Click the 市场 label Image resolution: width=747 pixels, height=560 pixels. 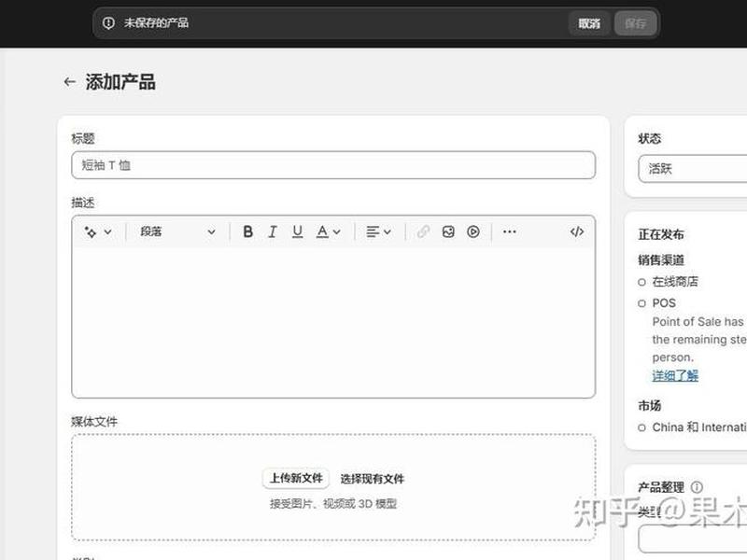tap(649, 406)
